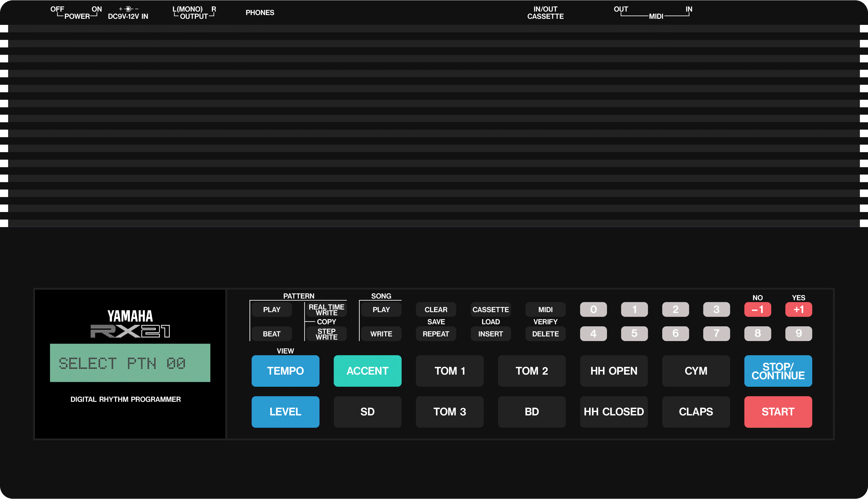
Task: Click the red -1 NO button
Action: (x=758, y=310)
